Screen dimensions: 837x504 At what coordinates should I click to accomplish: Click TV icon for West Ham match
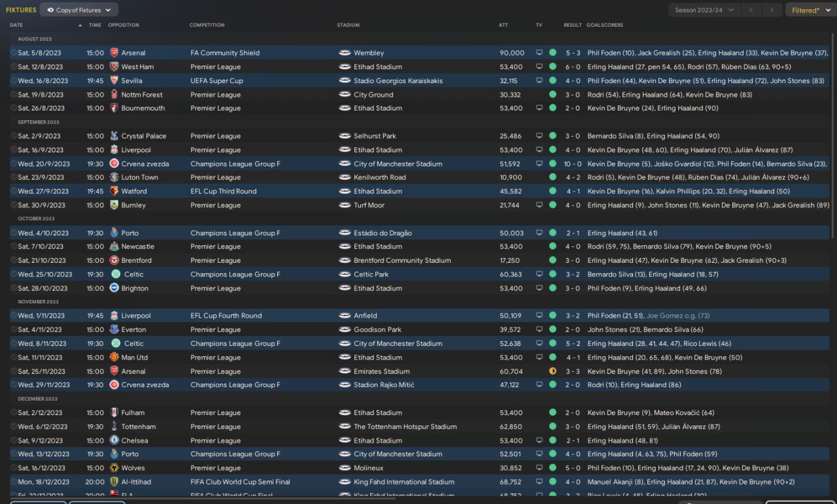tap(539, 67)
